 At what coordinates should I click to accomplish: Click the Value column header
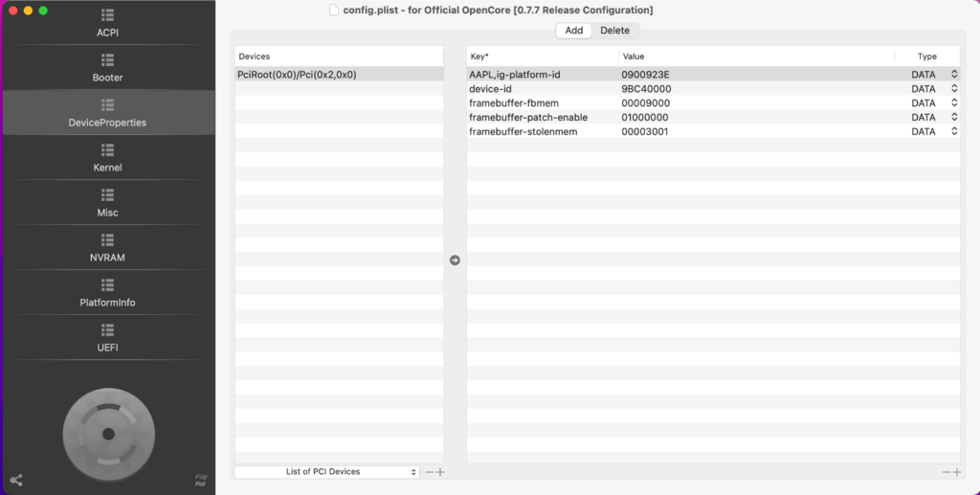(x=757, y=56)
